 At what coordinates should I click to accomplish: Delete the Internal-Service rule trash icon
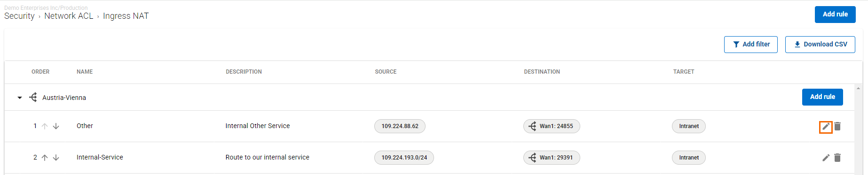837,158
